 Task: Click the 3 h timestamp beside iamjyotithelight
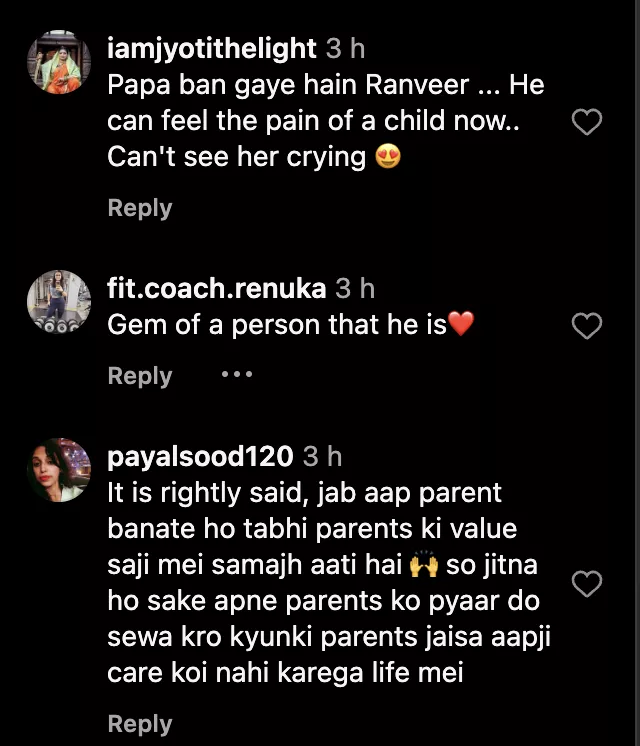[346, 47]
